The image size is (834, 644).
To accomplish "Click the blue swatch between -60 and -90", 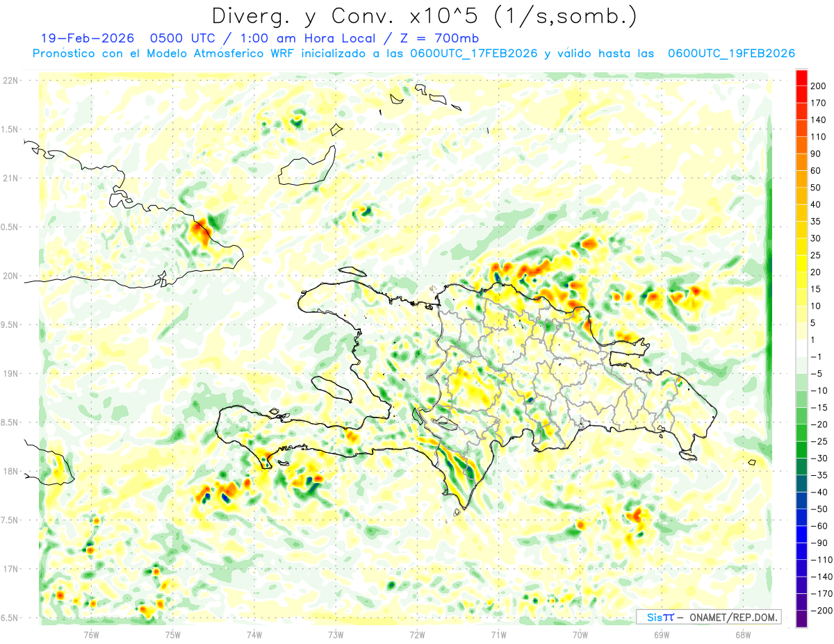I will coord(801,534).
